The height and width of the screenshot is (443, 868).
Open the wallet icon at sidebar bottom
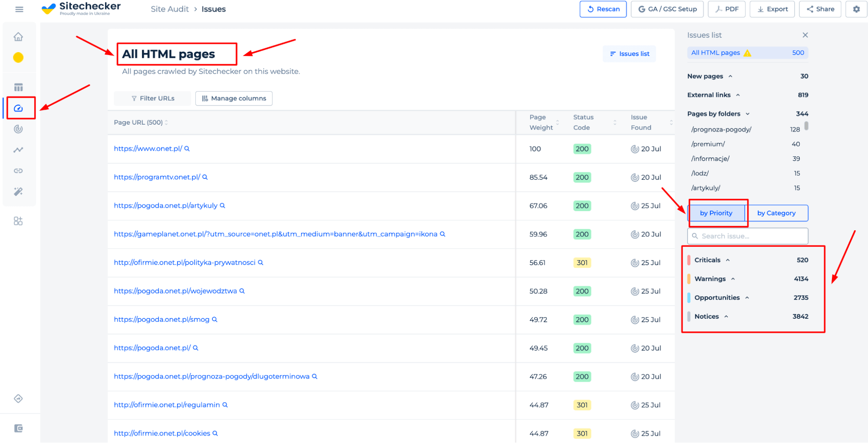(x=18, y=429)
